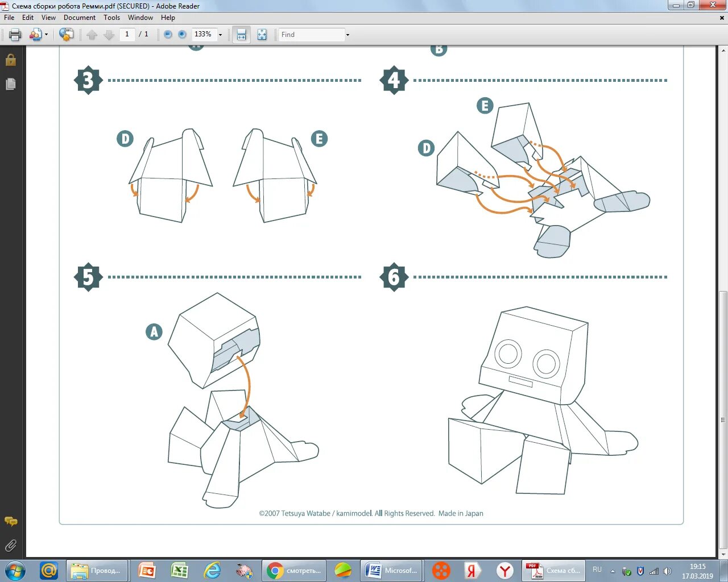728x582 pixels.
Task: Open the Mail.ru agent taskbar icon
Action: [x=49, y=571]
